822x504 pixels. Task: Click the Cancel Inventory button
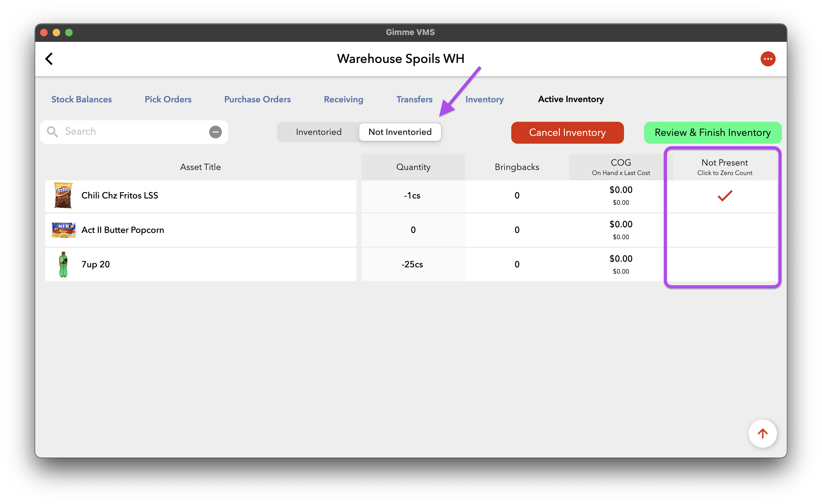[567, 133]
